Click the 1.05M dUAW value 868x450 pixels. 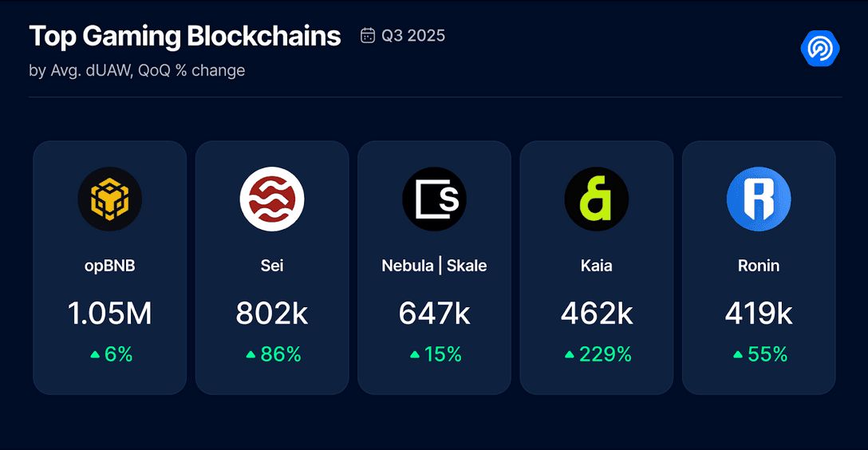point(109,314)
